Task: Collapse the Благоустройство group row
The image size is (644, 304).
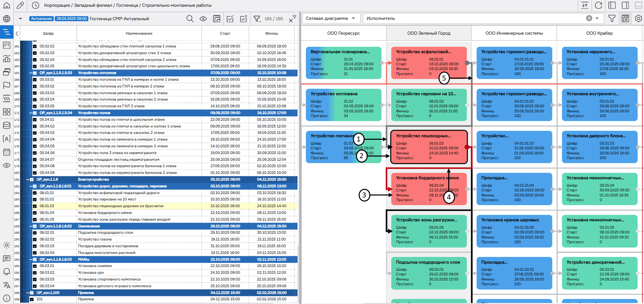Action: 28,180
